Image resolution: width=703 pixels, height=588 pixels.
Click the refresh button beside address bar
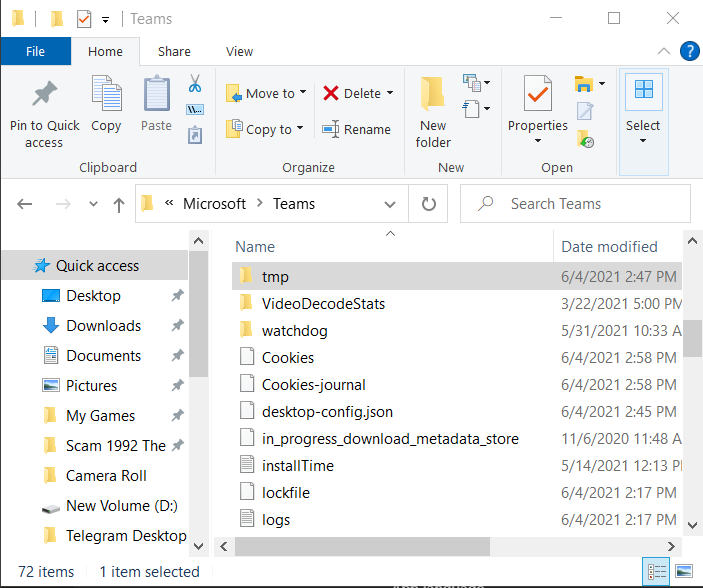click(x=429, y=204)
